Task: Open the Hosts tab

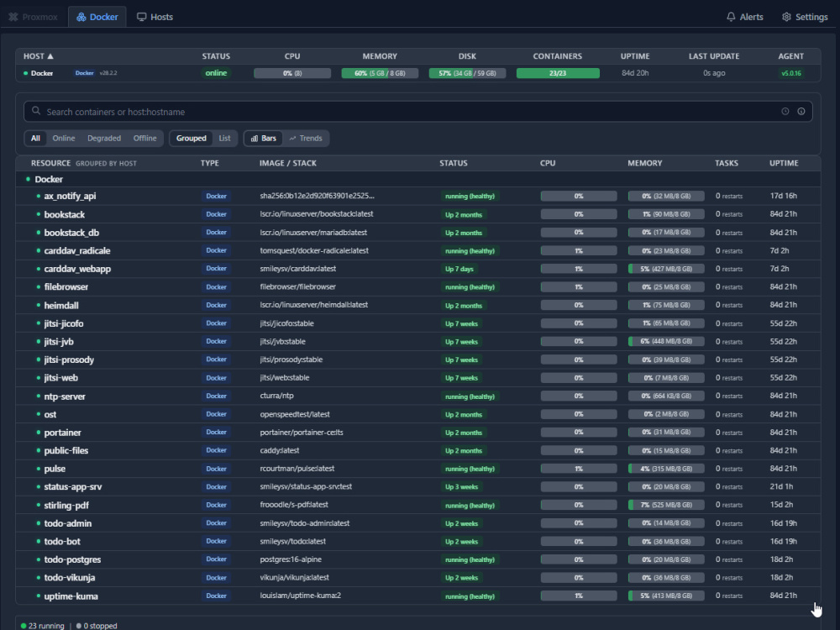Action: click(x=155, y=17)
